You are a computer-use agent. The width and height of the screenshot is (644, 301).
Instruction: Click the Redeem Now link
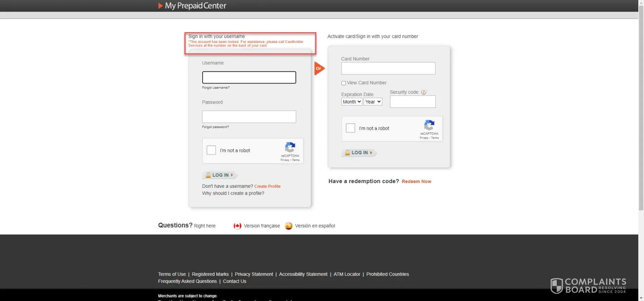click(416, 182)
